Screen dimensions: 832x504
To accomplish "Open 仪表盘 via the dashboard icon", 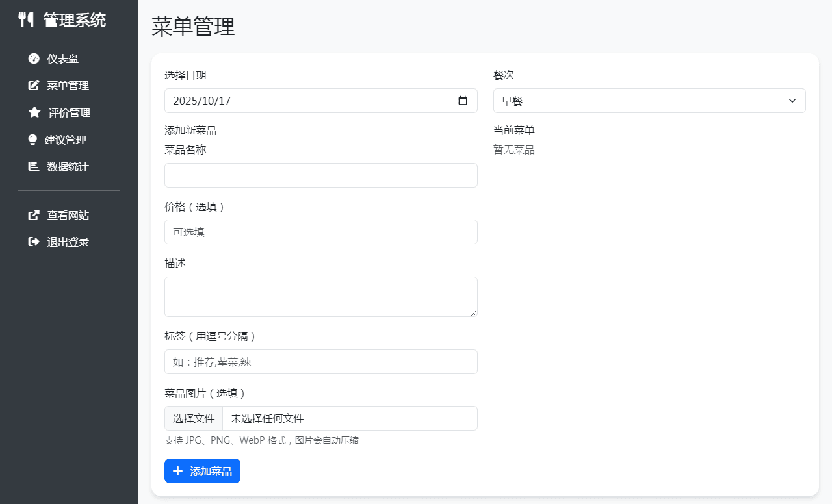I will (x=34, y=58).
